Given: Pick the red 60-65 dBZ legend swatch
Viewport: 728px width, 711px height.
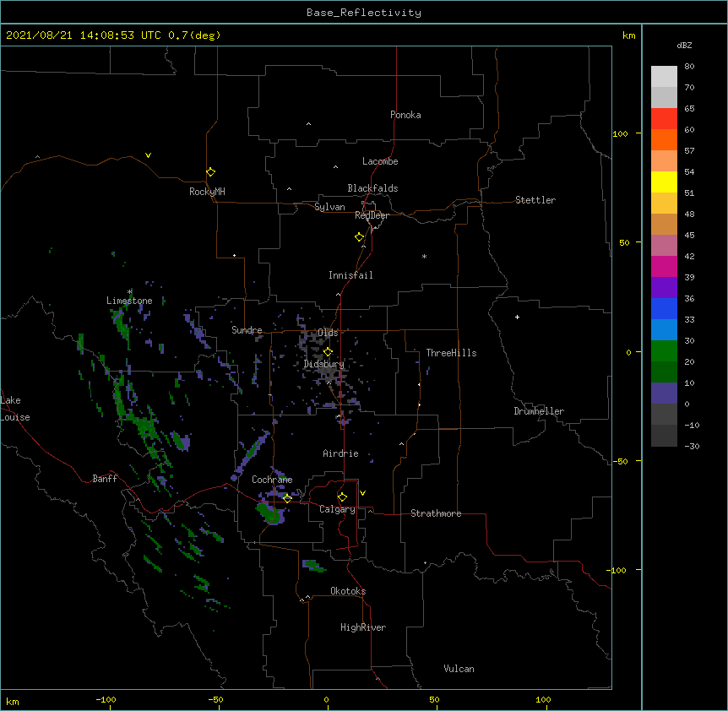Looking at the screenshot, I should click(664, 118).
